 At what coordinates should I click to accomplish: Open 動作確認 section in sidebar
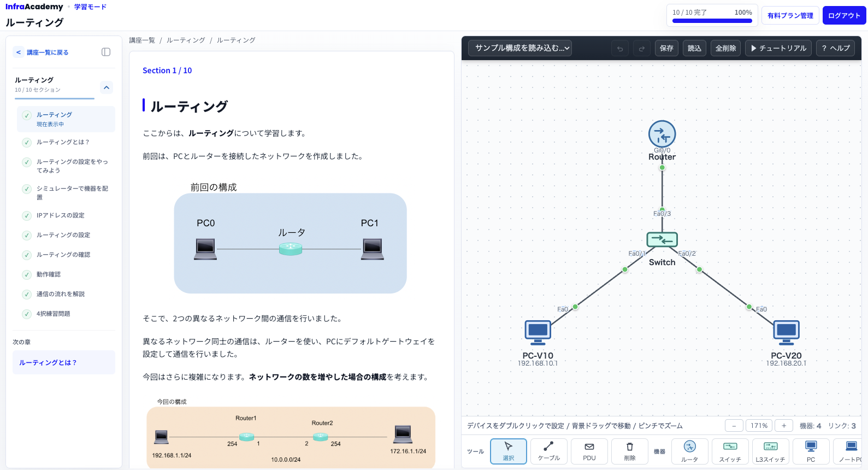66,274
